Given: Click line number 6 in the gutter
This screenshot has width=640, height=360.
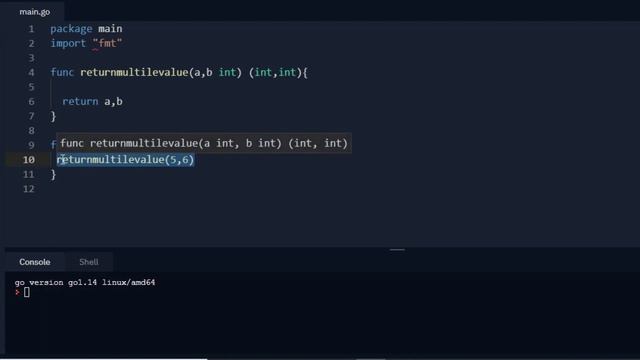Looking at the screenshot, I should click(31, 102).
